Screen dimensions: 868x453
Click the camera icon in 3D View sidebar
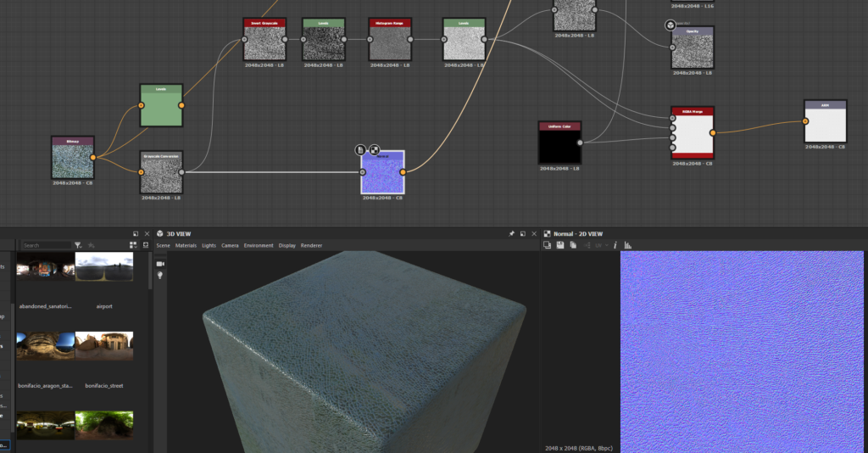point(160,264)
